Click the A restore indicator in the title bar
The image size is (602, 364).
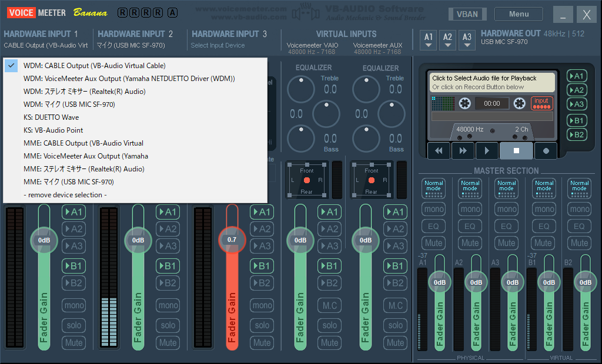coord(173,13)
